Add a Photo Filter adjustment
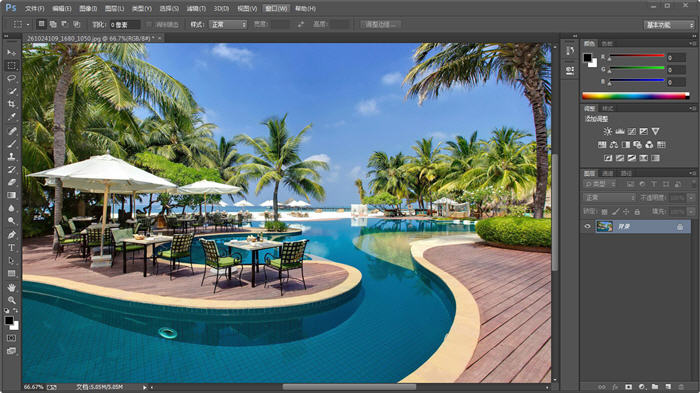 (638, 145)
